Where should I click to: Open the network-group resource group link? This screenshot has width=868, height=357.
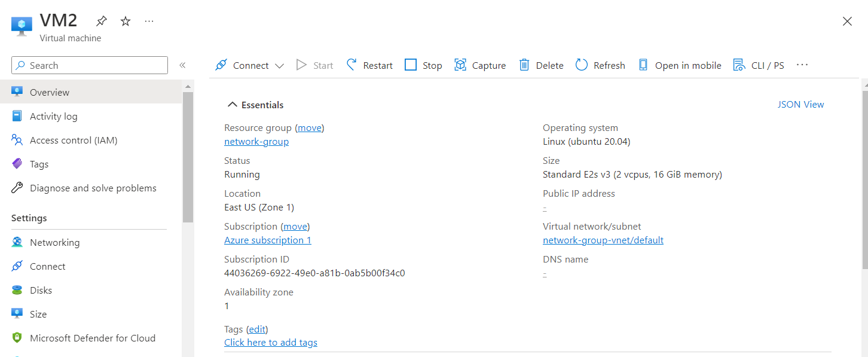tap(256, 142)
